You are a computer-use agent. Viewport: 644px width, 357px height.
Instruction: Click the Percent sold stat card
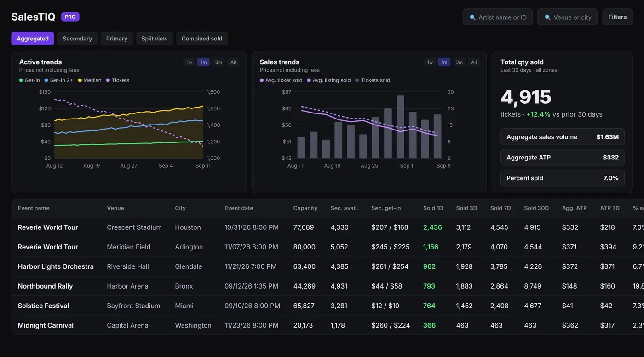coord(563,178)
